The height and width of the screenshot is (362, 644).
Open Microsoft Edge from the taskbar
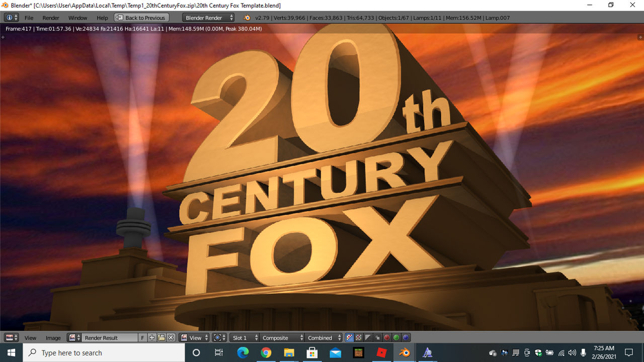coord(243,352)
